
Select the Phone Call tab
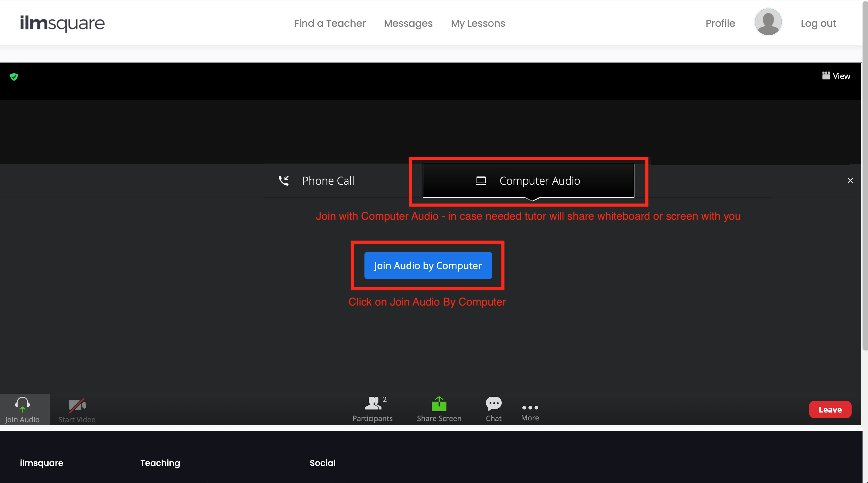tap(316, 181)
